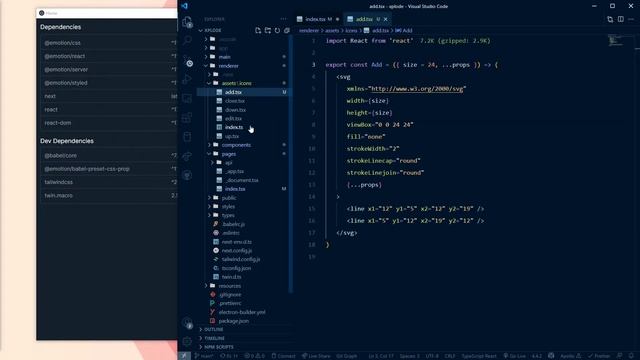Click the Add symbol breadcrumb

click(404, 31)
